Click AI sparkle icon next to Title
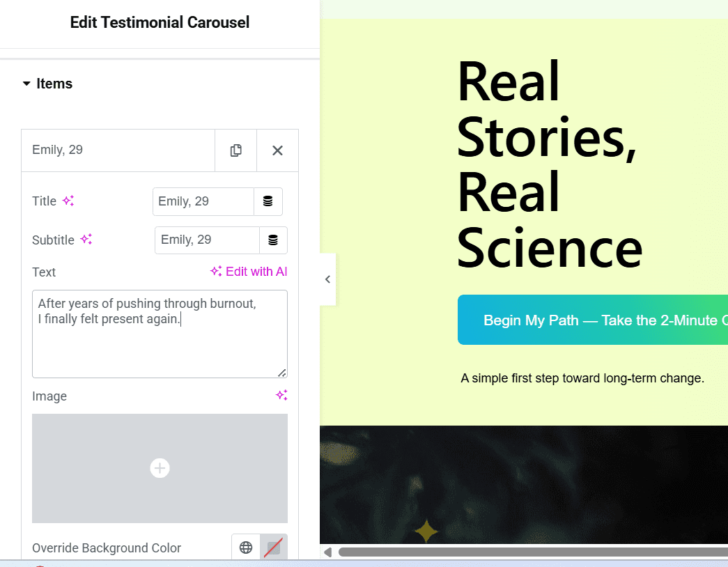 [x=68, y=201]
